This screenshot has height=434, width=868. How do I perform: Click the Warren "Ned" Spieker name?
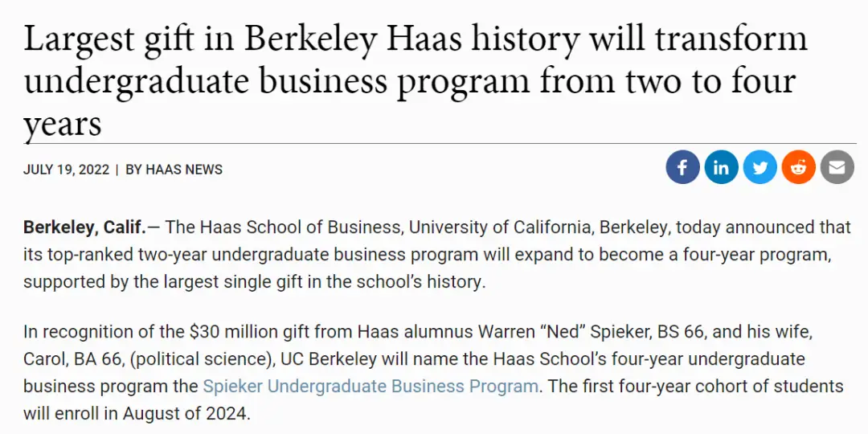[522, 332]
